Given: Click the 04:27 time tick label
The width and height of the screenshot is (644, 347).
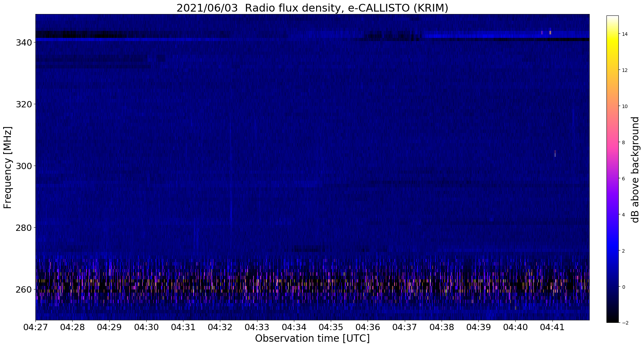Looking at the screenshot, I should (x=35, y=327).
